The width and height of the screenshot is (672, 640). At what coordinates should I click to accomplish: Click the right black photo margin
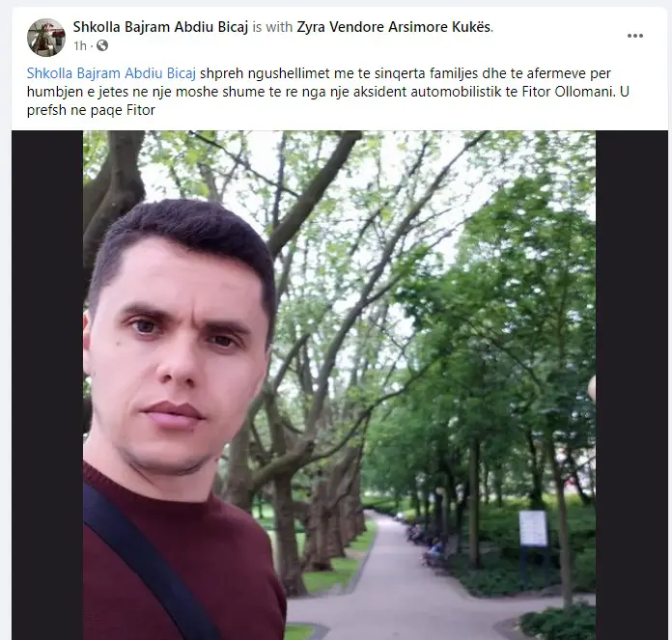(x=631, y=385)
